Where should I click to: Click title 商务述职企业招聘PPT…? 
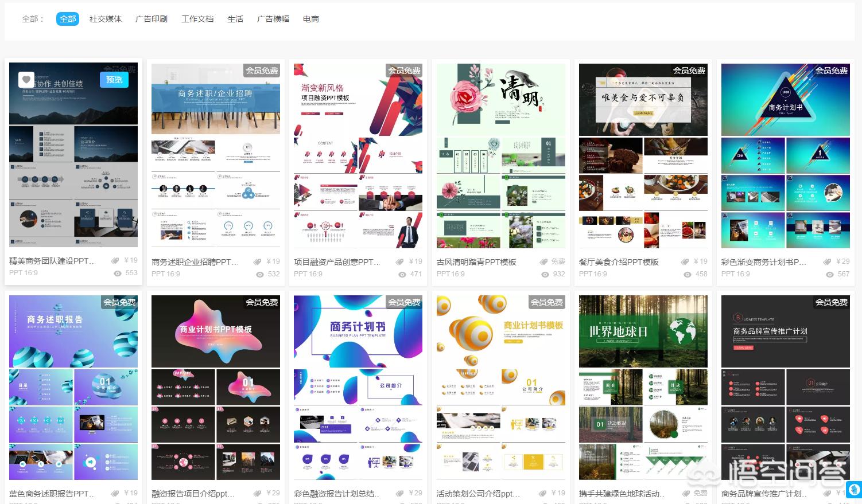tap(195, 262)
